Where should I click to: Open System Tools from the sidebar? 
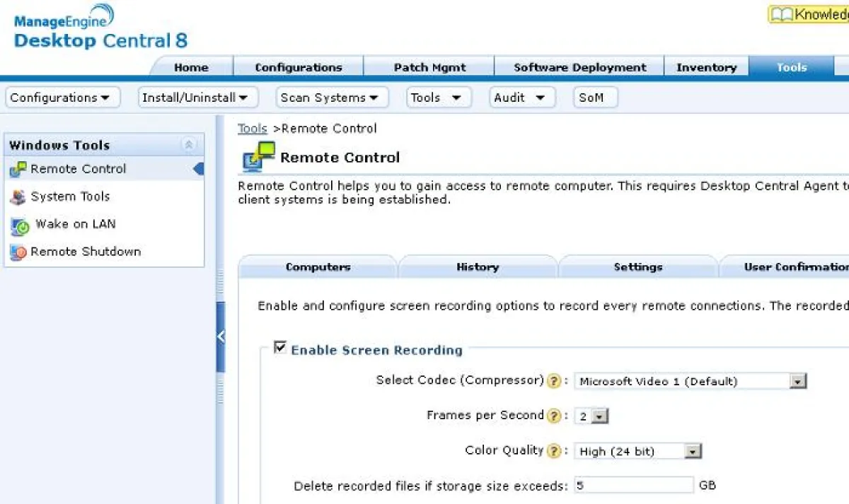[x=70, y=196]
